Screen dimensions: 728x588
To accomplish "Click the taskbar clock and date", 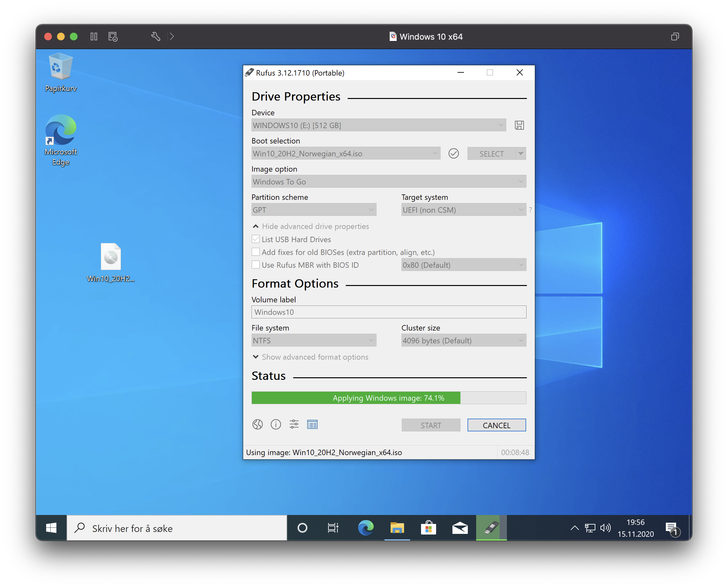I will 635,528.
